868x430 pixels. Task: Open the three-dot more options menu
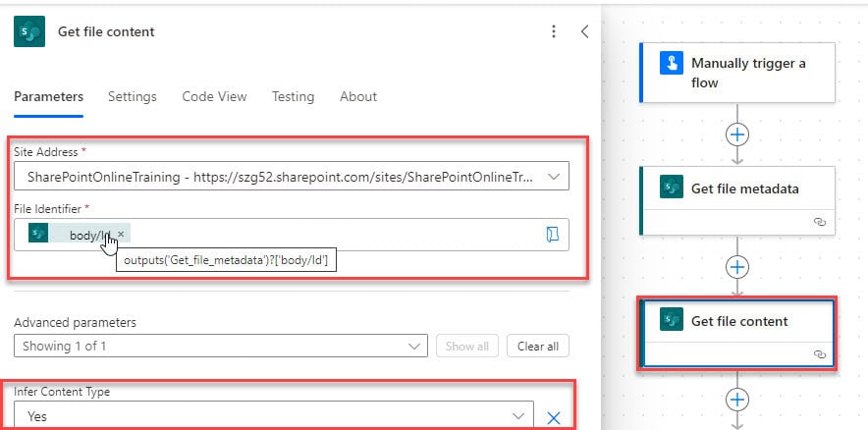[553, 31]
